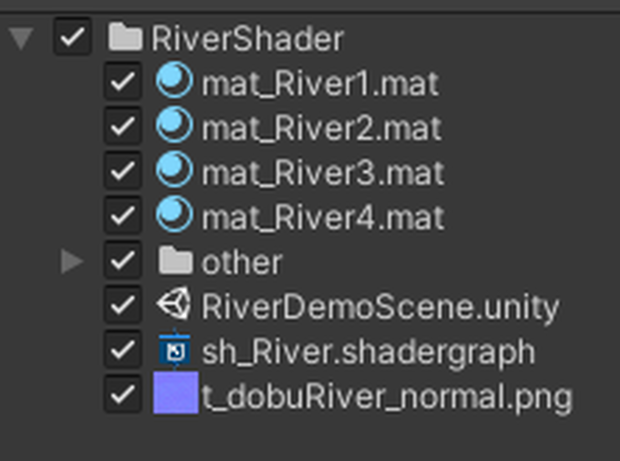Expand the 'other' folder arrow
Viewport: 620px width, 461px height.
coord(72,261)
